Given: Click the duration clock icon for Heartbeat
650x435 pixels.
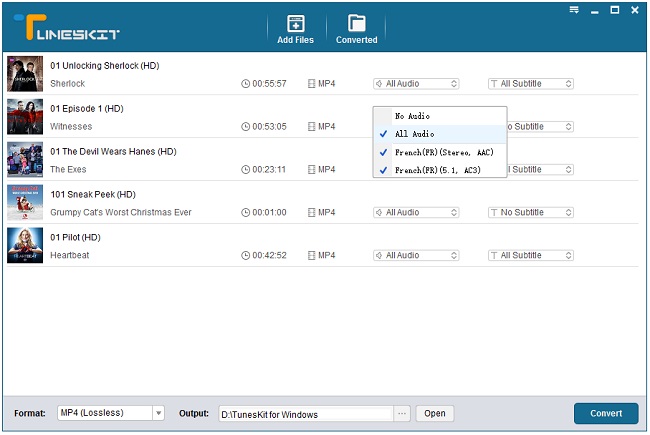Looking at the screenshot, I should (x=246, y=255).
